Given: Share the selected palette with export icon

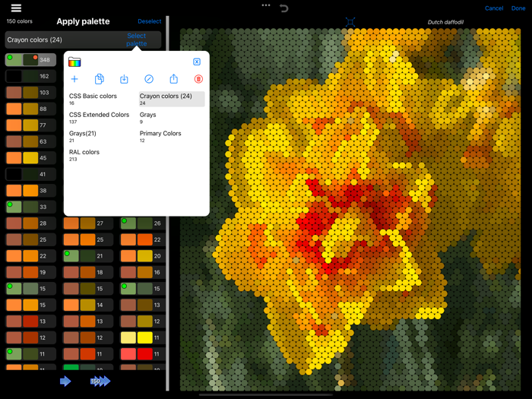Looking at the screenshot, I should [174, 79].
